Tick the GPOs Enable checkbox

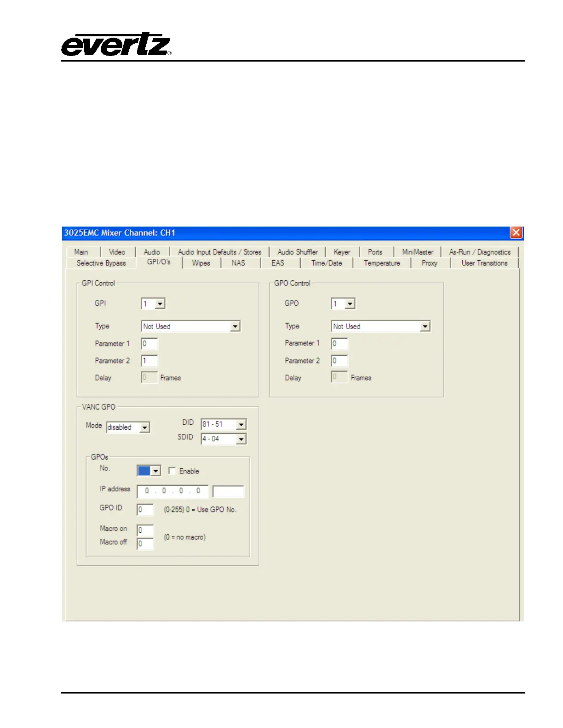coord(172,471)
